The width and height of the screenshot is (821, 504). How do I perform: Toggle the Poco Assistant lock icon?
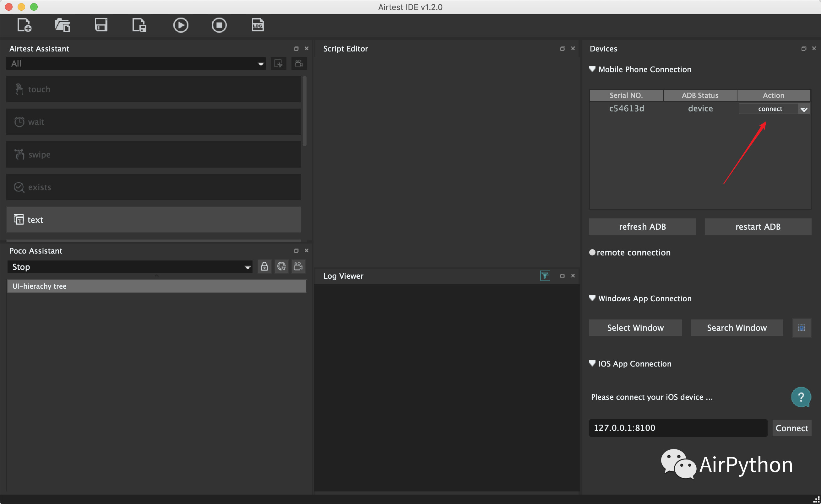pos(264,267)
